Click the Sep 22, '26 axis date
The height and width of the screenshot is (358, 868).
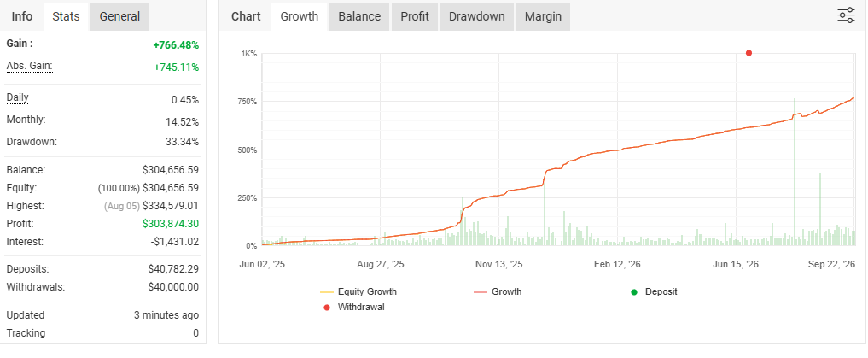(831, 264)
